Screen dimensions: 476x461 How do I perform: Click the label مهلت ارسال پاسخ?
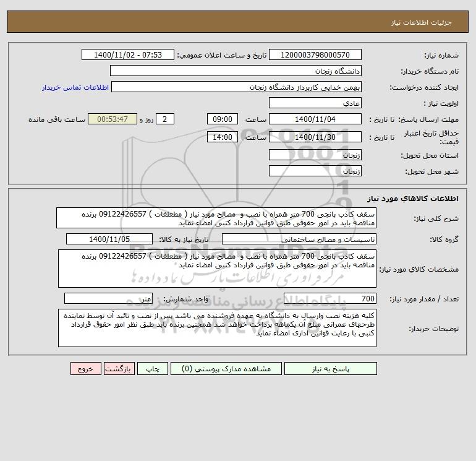(x=428, y=119)
